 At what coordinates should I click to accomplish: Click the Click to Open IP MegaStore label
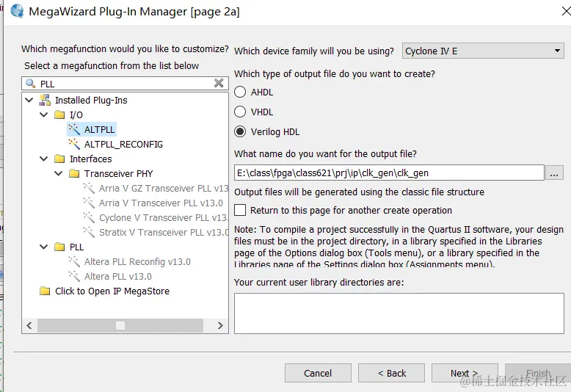112,291
